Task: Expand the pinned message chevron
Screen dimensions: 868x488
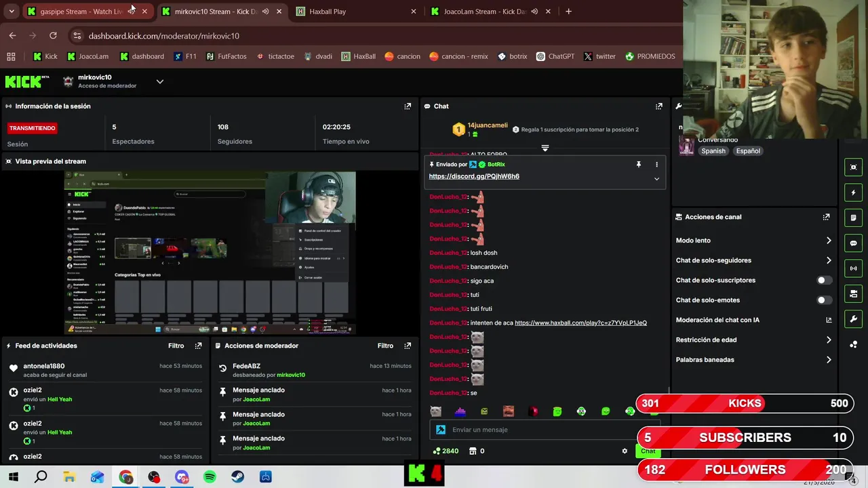Action: [656, 179]
